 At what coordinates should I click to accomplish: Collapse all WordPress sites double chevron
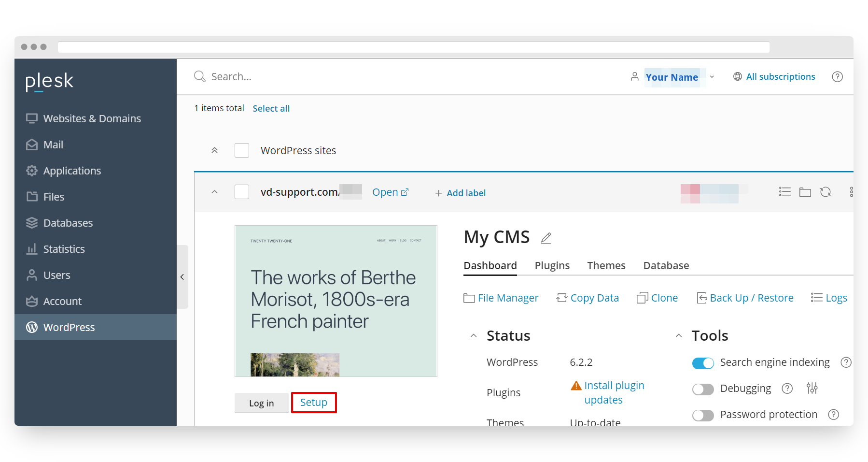pyautogui.click(x=215, y=150)
